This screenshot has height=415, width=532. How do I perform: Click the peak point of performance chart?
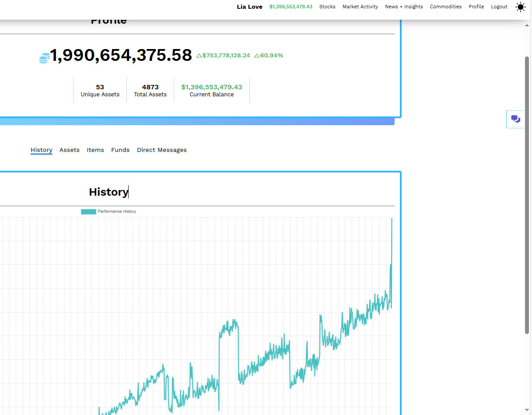pos(392,219)
